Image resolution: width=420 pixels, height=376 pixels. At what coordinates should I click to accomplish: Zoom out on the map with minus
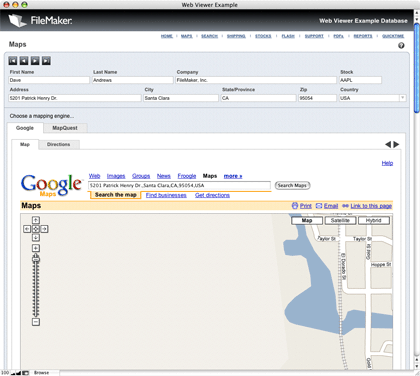click(x=36, y=322)
